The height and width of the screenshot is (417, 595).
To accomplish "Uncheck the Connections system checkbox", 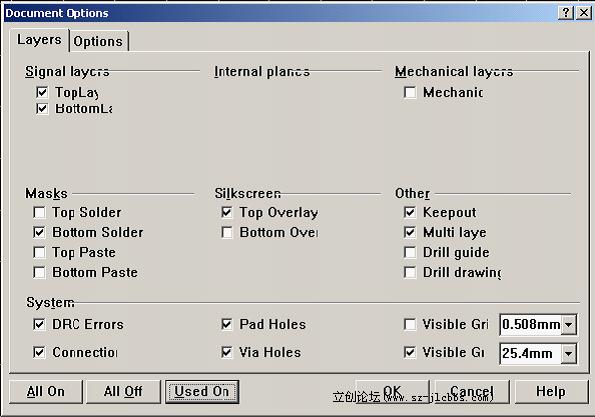I will tap(39, 352).
